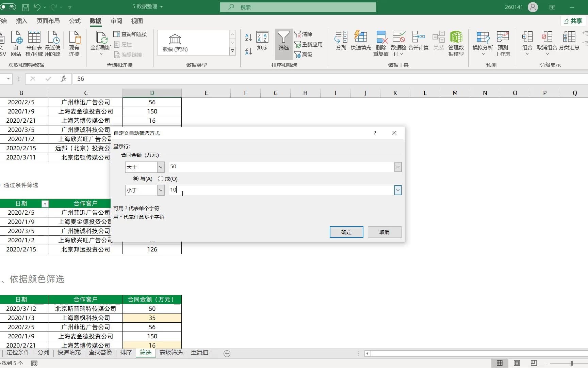
Task: Open Text to Columns (分列)
Action: tap(341, 41)
